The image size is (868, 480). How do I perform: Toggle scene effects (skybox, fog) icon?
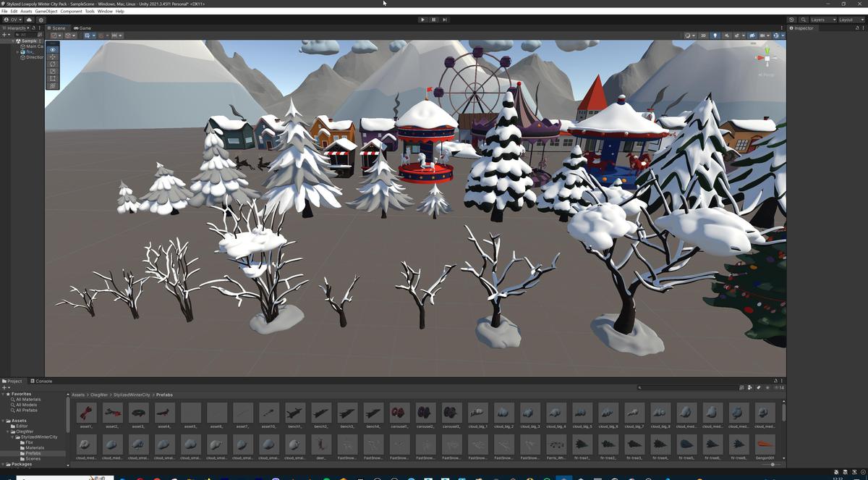(x=737, y=35)
